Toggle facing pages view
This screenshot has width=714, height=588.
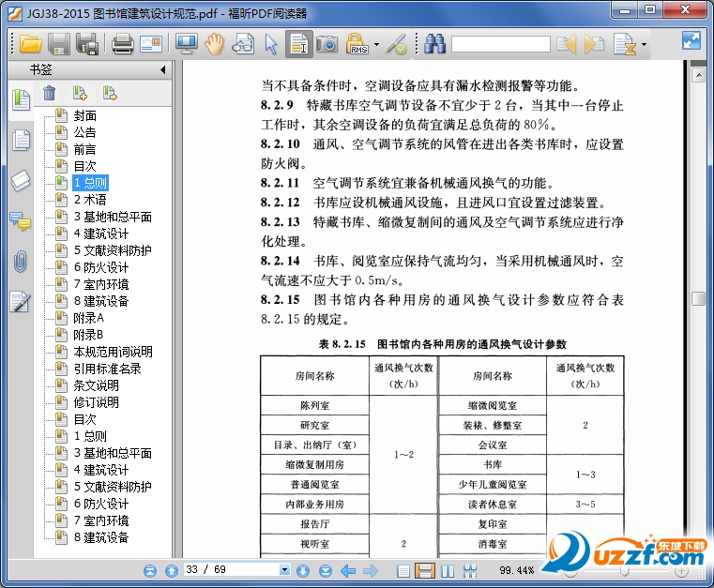448,570
